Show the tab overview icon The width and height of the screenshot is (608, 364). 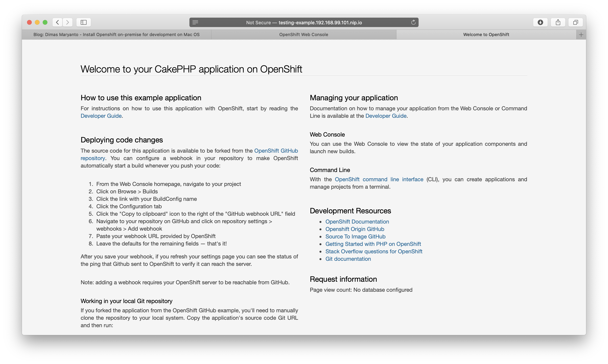click(576, 22)
